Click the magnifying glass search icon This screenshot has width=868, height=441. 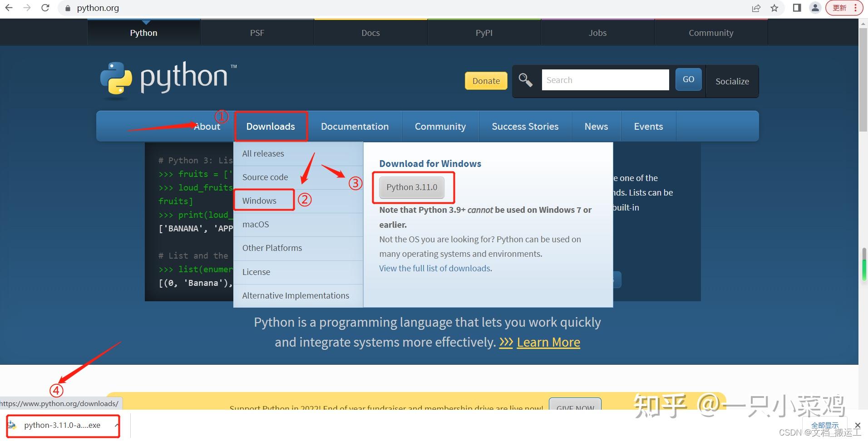point(526,80)
